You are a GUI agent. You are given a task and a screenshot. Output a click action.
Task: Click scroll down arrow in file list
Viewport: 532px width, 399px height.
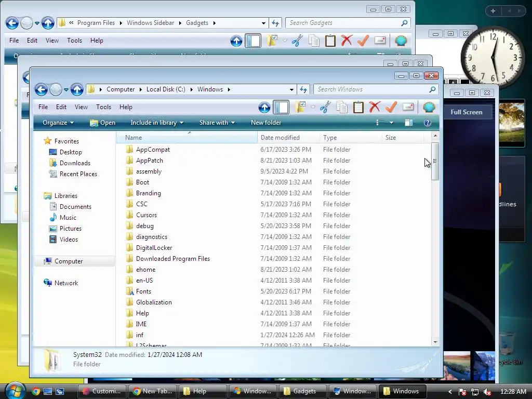[435, 342]
